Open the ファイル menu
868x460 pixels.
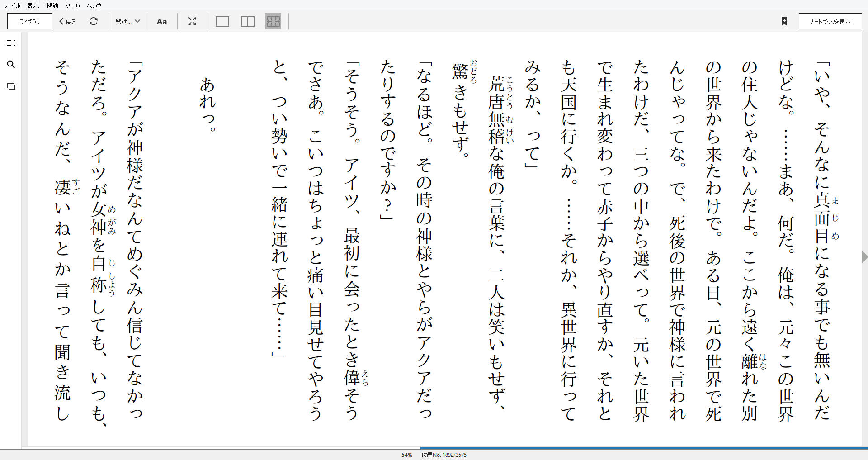point(12,5)
